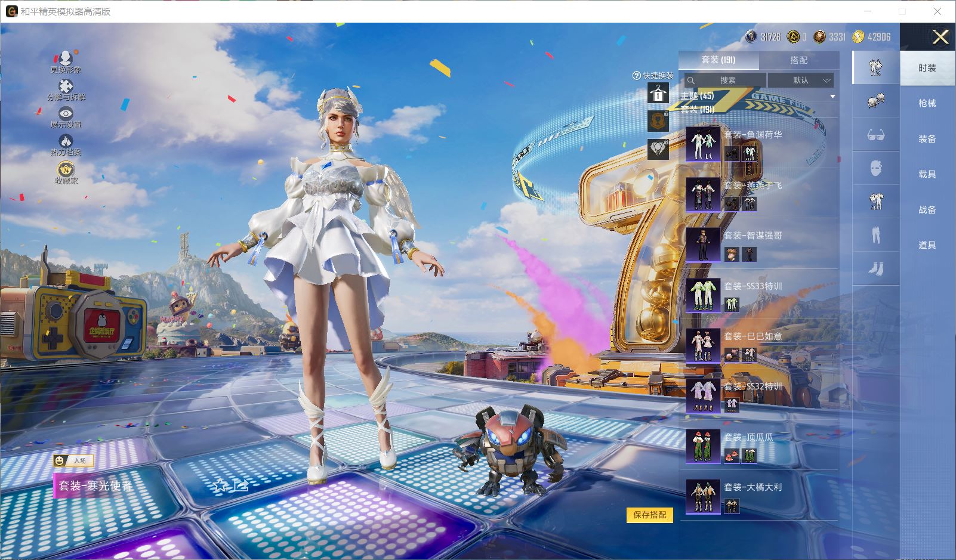The height and width of the screenshot is (560, 956).
Task: Select the locked diamond outfit slot
Action: coord(658,149)
